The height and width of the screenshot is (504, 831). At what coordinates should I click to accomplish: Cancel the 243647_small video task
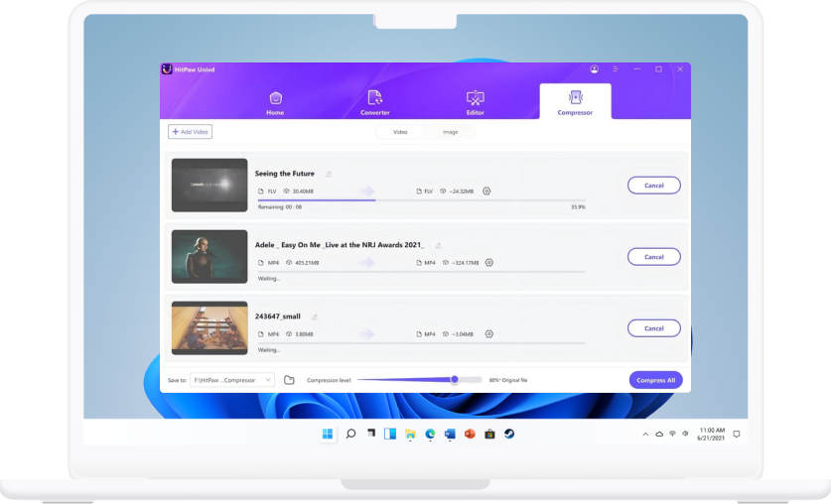click(654, 328)
